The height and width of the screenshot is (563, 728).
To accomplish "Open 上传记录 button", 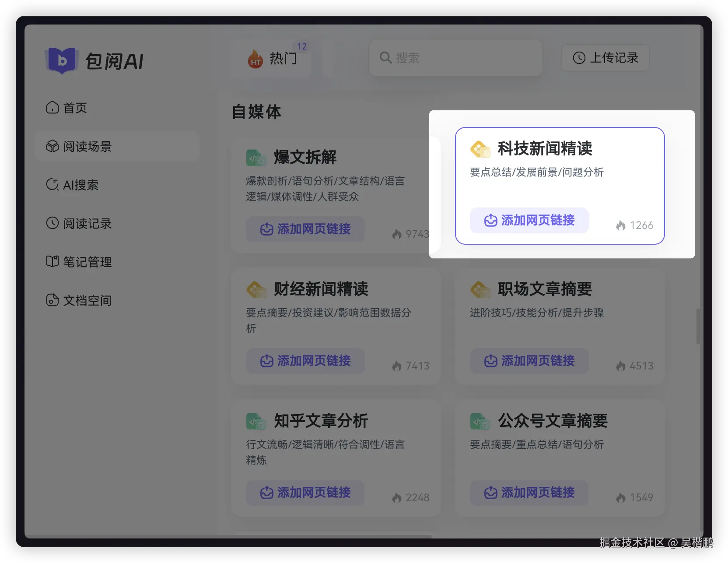I will tap(605, 58).
